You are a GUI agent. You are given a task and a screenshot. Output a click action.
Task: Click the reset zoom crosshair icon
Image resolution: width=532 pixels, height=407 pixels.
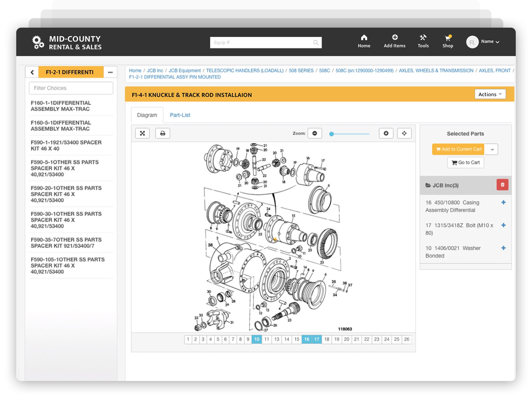coord(404,133)
